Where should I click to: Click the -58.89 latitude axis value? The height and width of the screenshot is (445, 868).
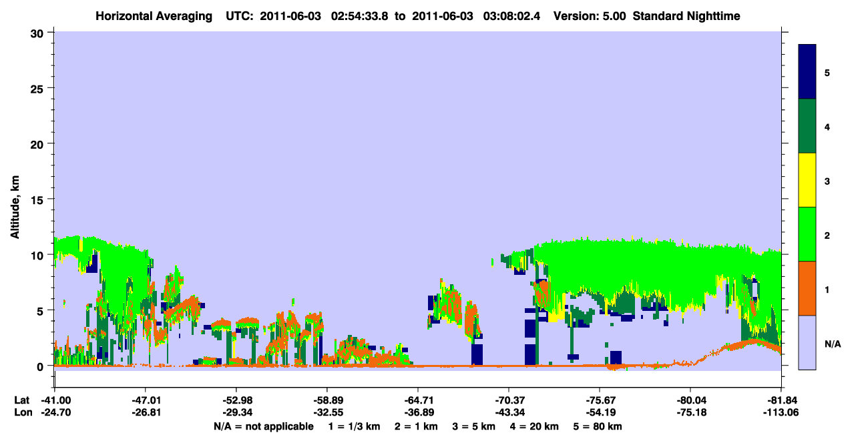pos(327,400)
